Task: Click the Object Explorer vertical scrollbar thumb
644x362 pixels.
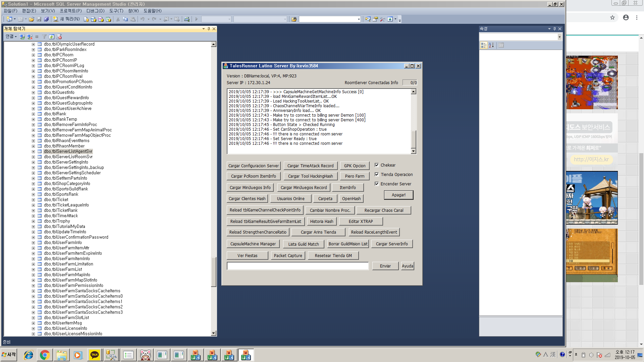Action: pos(214,272)
